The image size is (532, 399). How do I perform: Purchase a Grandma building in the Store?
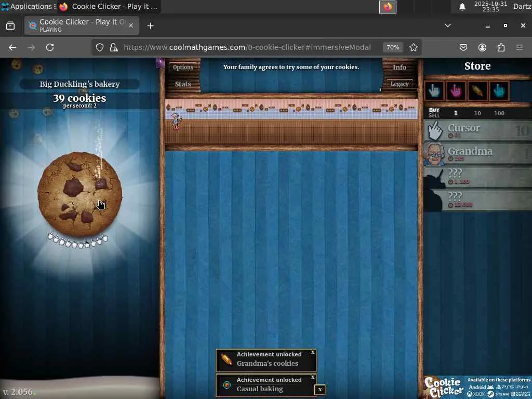478,154
